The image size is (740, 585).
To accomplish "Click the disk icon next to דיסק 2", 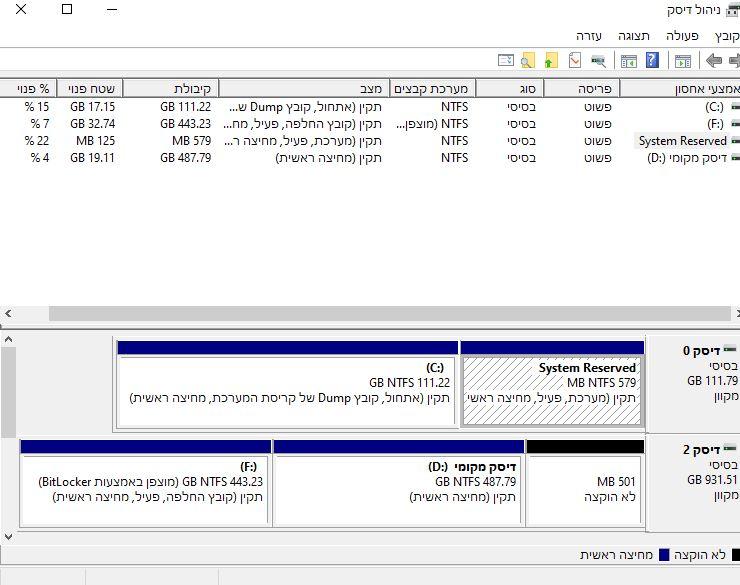I will click(x=730, y=448).
